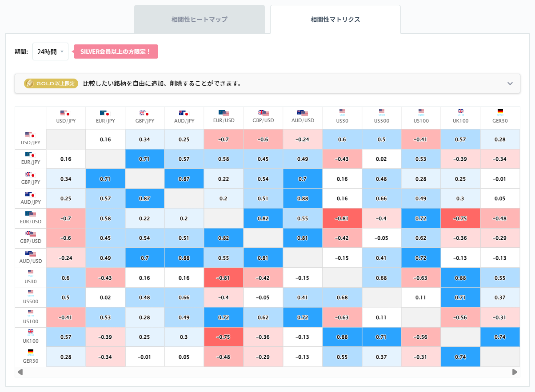Open the 24時間 period dropdown

click(50, 51)
